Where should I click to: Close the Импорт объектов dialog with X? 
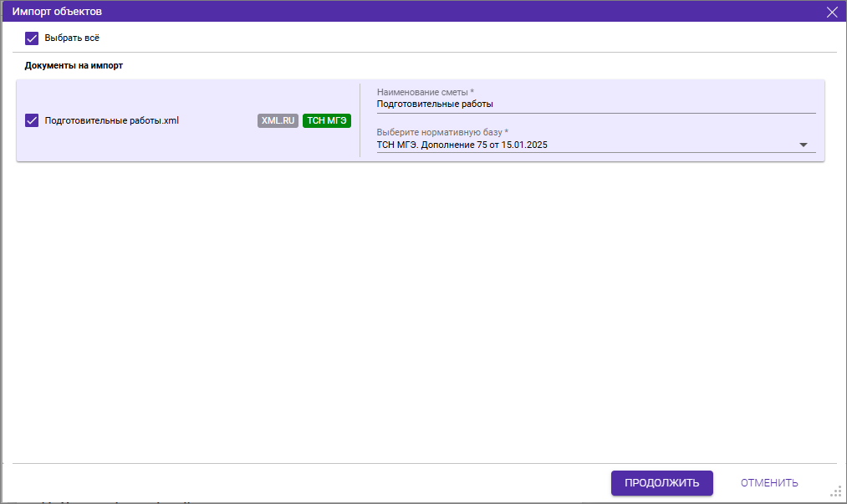pyautogui.click(x=832, y=12)
